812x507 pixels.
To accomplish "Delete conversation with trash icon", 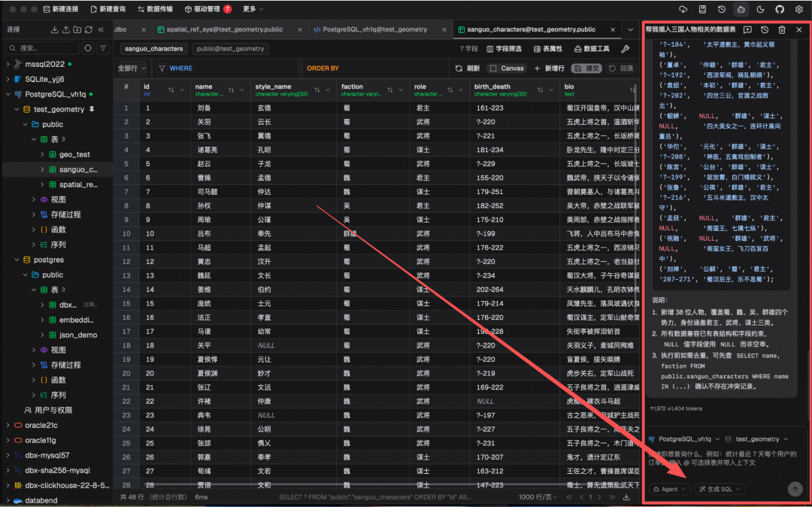I will 782,29.
